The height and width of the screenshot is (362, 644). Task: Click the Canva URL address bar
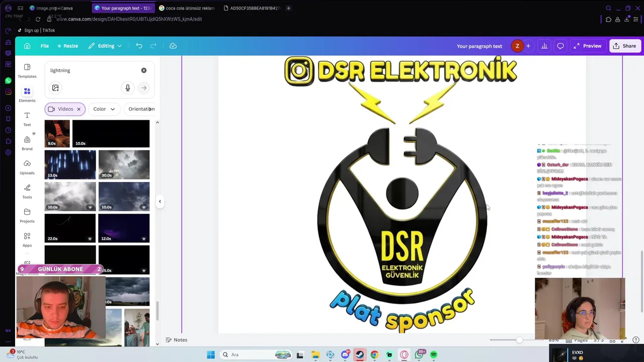click(129, 19)
